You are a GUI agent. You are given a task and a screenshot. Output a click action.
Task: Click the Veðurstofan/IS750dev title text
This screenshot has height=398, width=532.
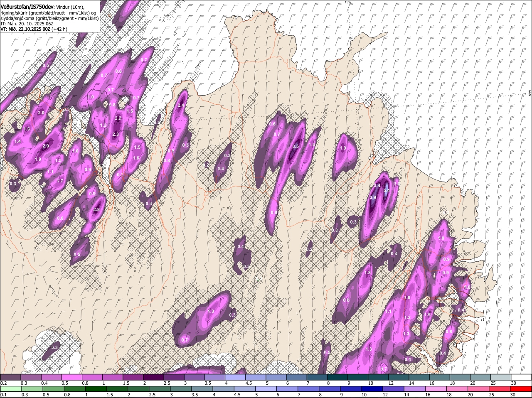click(27, 6)
